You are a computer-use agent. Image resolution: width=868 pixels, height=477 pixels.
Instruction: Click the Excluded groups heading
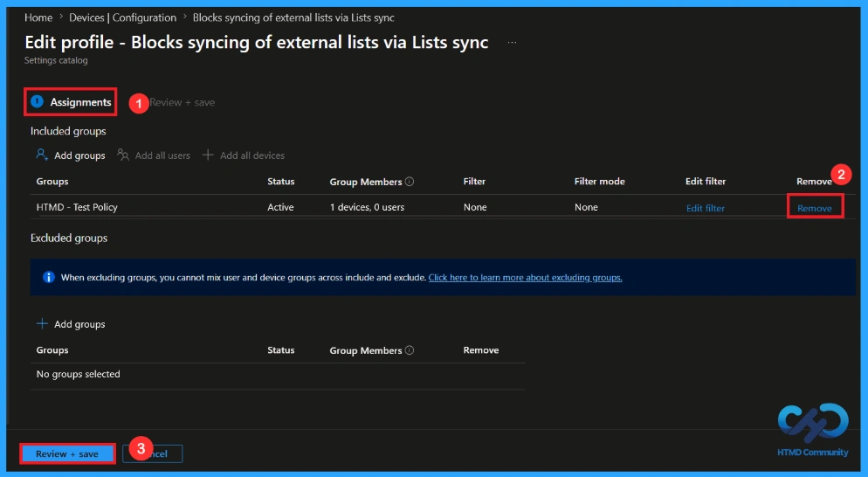point(69,238)
